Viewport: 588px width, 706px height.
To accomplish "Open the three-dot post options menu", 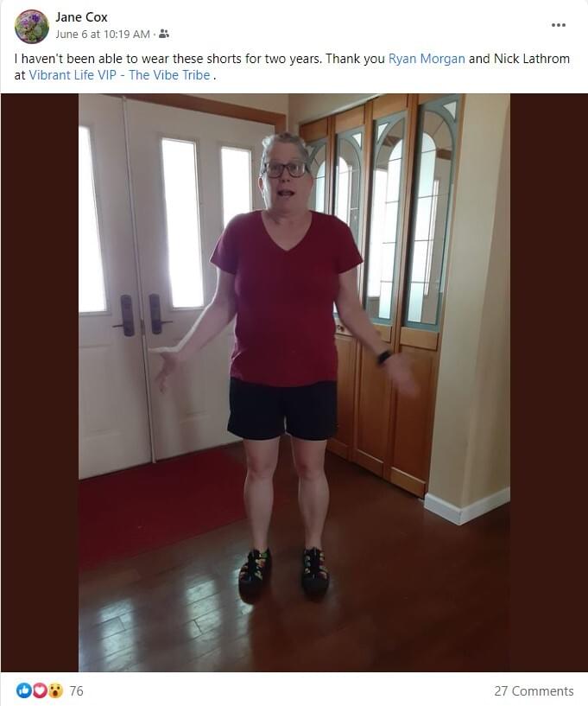I will [x=559, y=25].
